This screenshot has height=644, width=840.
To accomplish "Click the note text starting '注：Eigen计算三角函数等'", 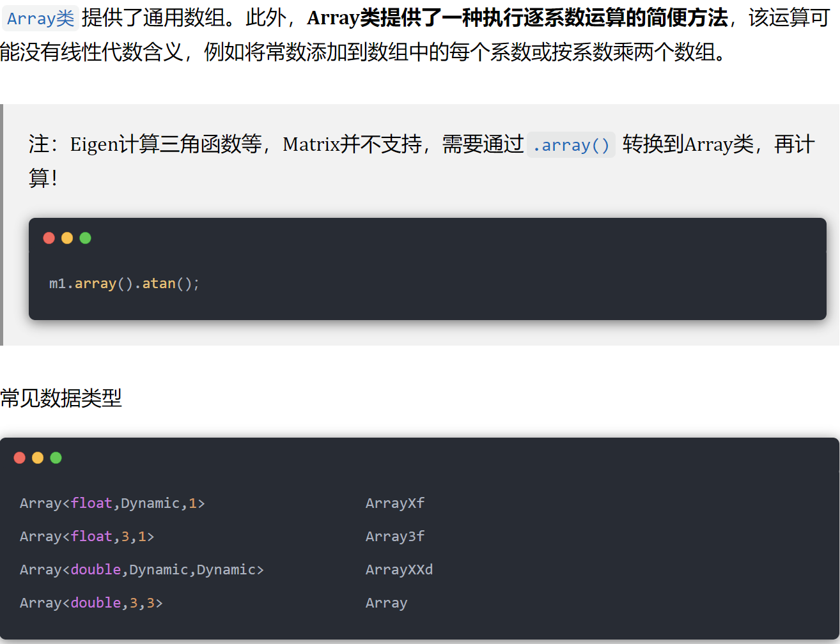I will point(421,161).
